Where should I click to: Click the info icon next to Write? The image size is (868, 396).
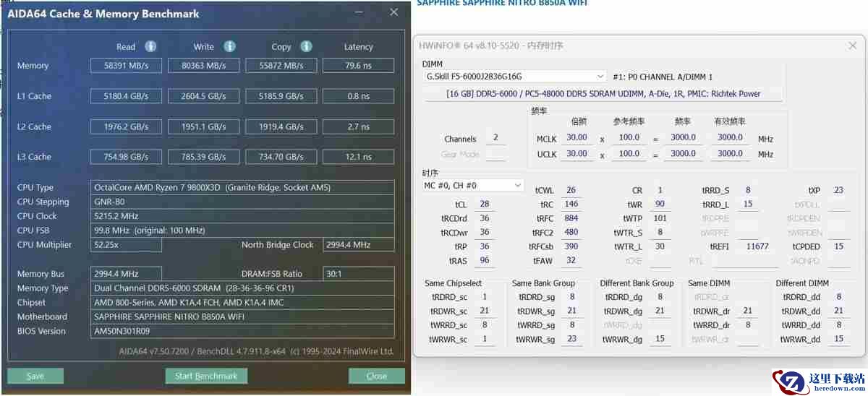pos(229,46)
